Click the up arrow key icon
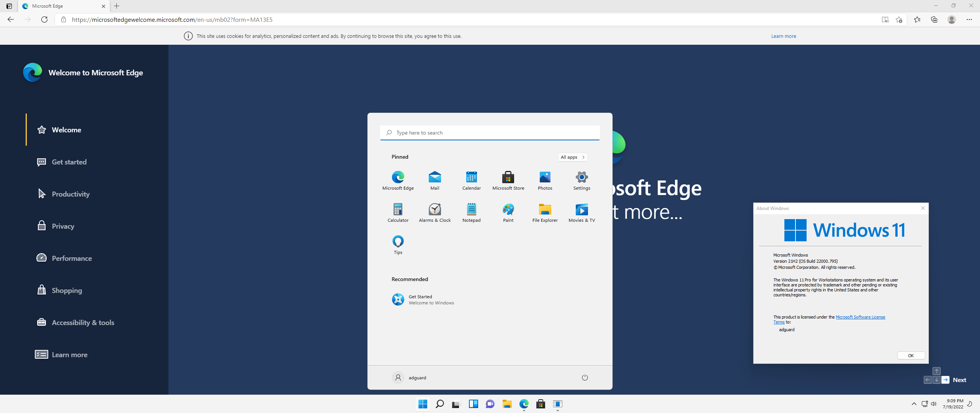This screenshot has width=980, height=413. coord(936,371)
